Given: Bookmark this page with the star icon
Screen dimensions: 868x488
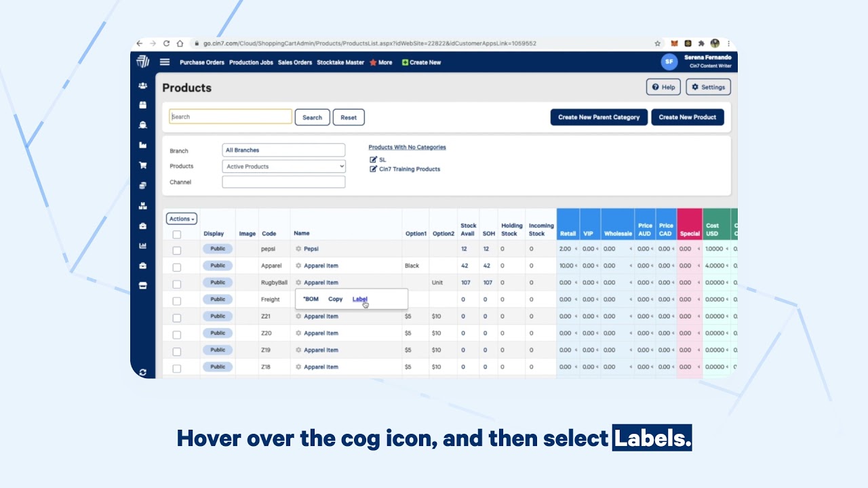Looking at the screenshot, I should point(657,43).
